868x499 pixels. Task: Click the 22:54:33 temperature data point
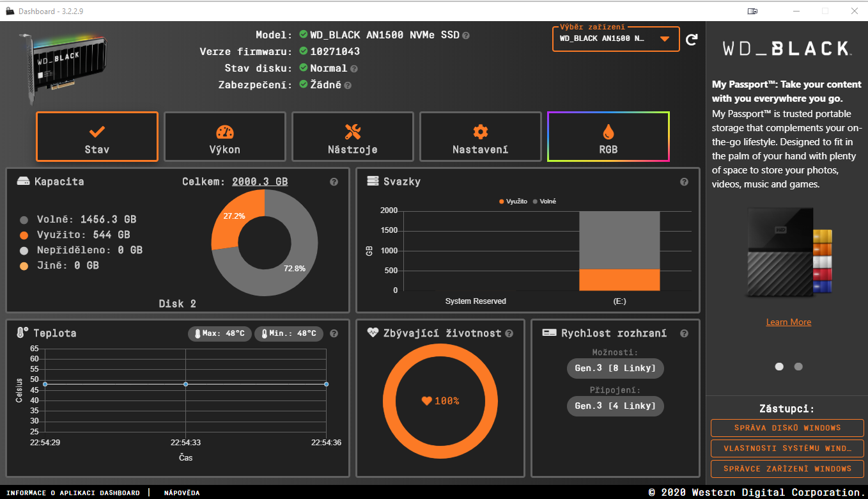[x=185, y=384]
